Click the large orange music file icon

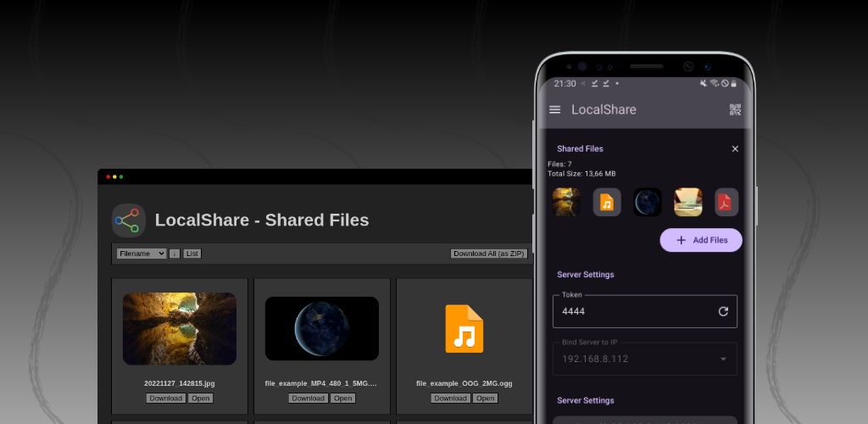(x=464, y=328)
